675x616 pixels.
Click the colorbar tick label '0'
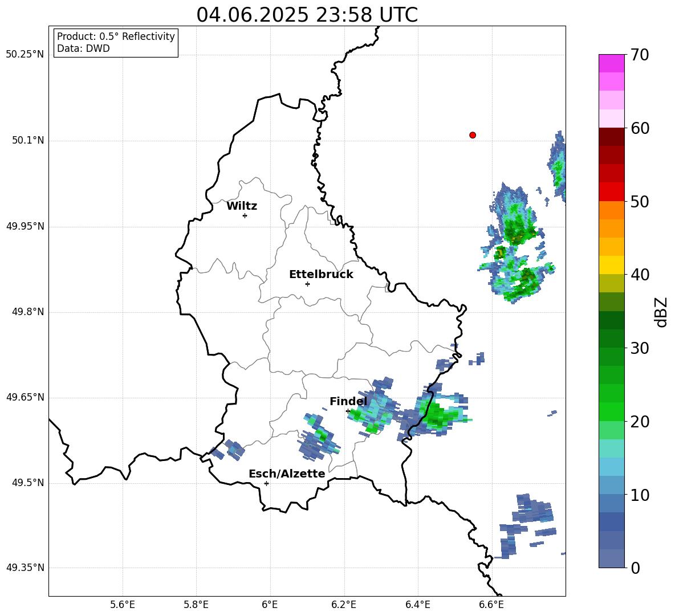tap(635, 568)
